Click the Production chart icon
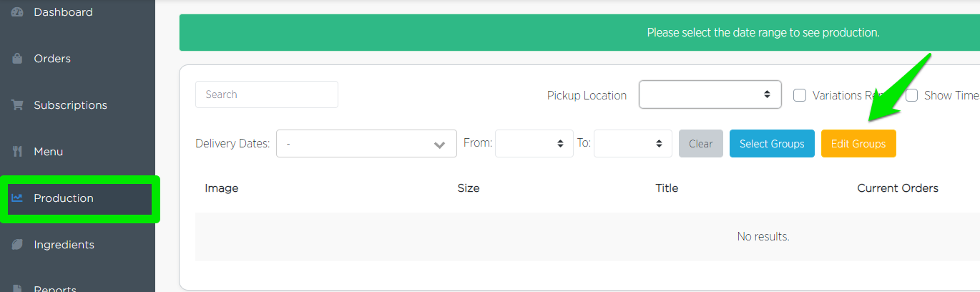 (18, 198)
